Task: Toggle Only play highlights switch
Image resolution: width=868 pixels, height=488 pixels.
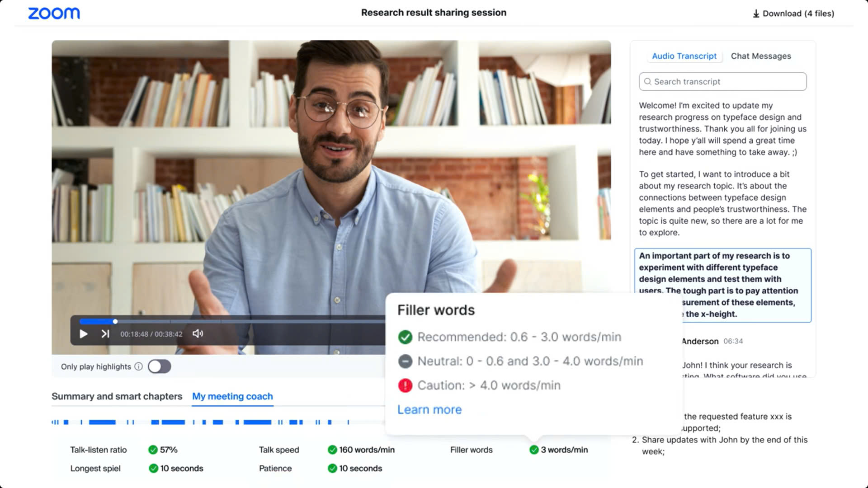Action: (159, 366)
